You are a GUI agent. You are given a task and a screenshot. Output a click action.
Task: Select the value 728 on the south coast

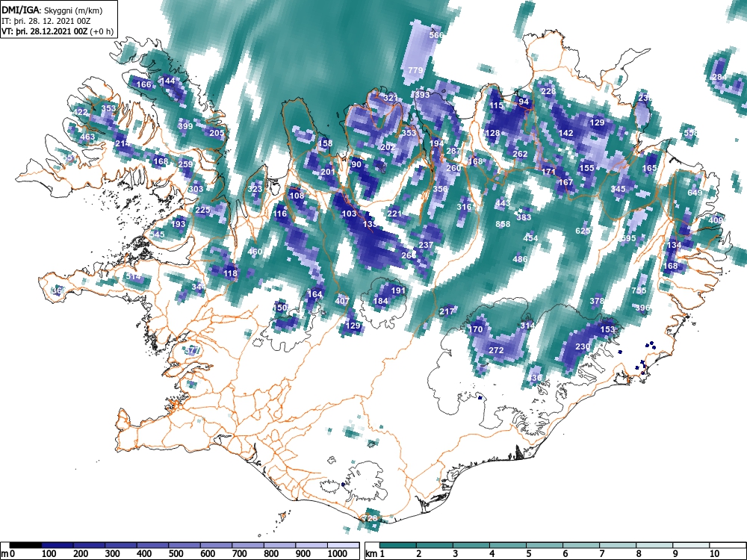[x=370, y=518]
